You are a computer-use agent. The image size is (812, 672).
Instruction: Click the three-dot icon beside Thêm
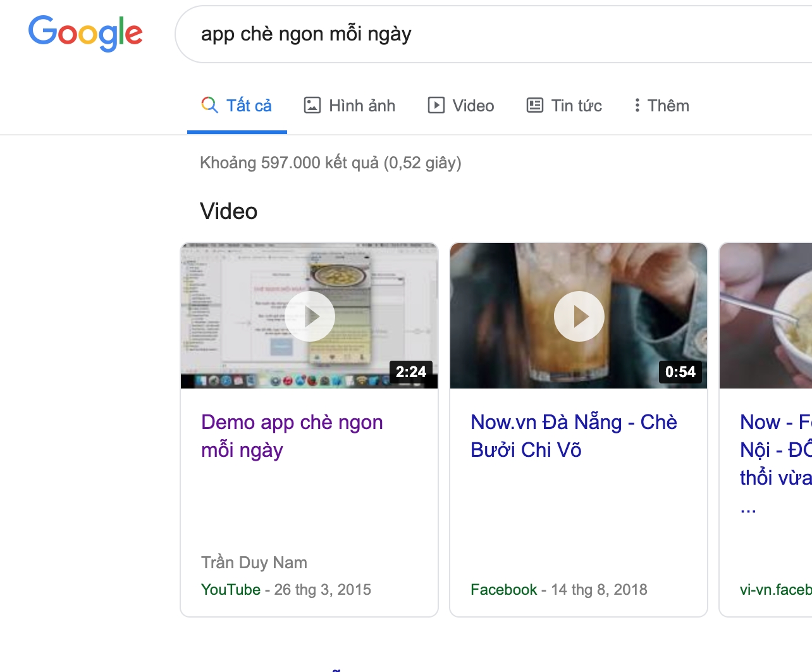(x=637, y=105)
